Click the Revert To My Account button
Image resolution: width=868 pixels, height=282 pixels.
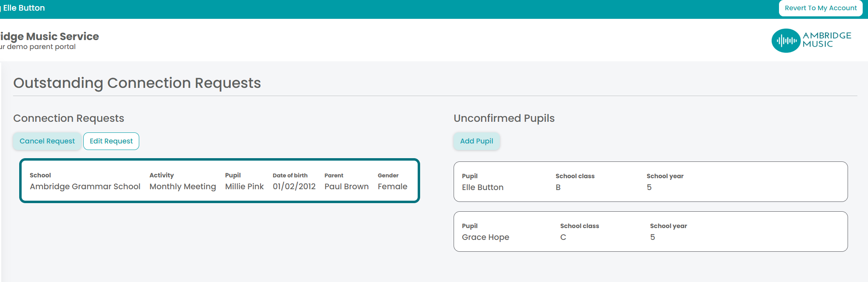click(821, 8)
